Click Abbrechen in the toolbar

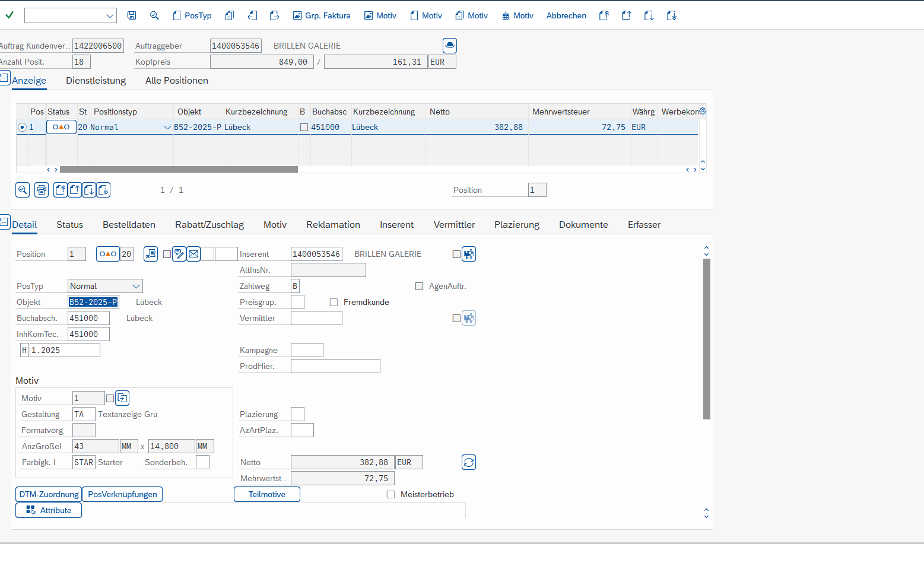[566, 15]
